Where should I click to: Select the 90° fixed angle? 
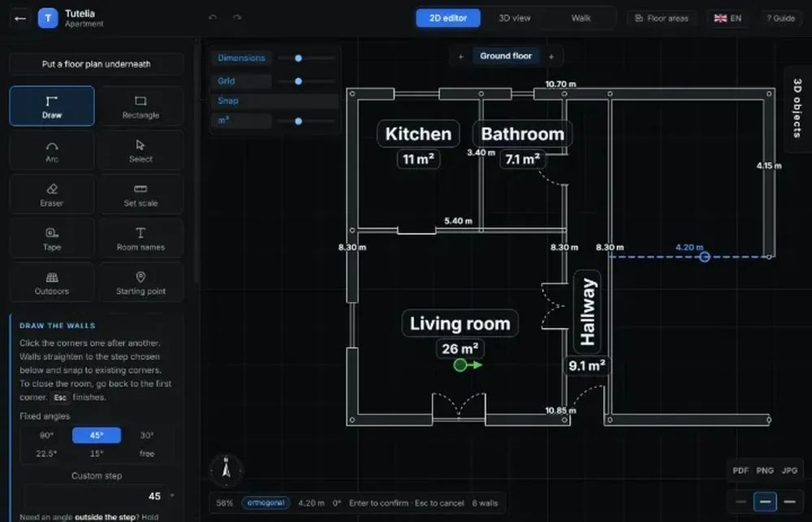46,435
